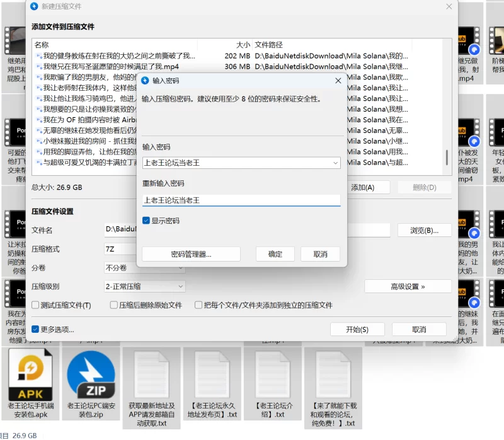Viewport: 504px width, 440px height.
Task: Open the 压缩格式 dropdown showing 7Z
Action: [120, 249]
